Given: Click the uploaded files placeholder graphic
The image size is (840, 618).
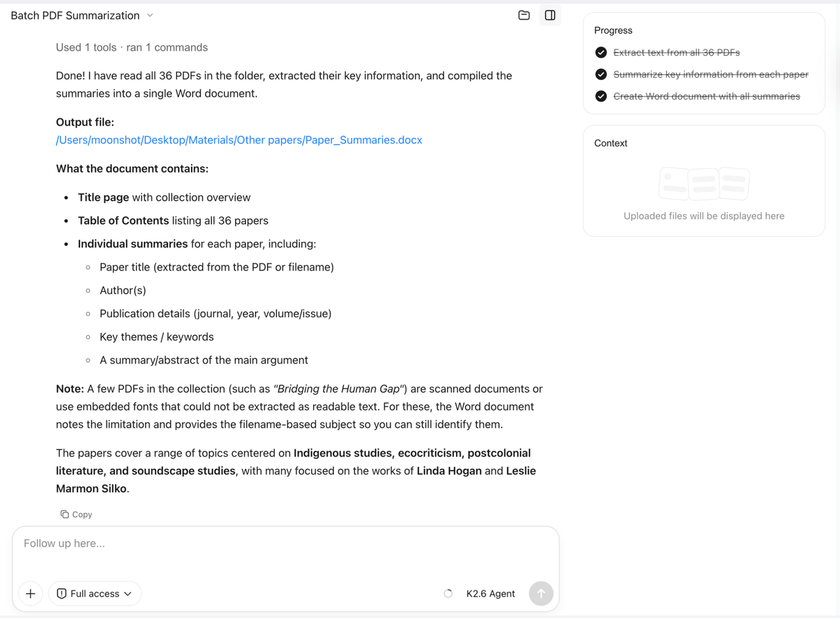Looking at the screenshot, I should (703, 184).
